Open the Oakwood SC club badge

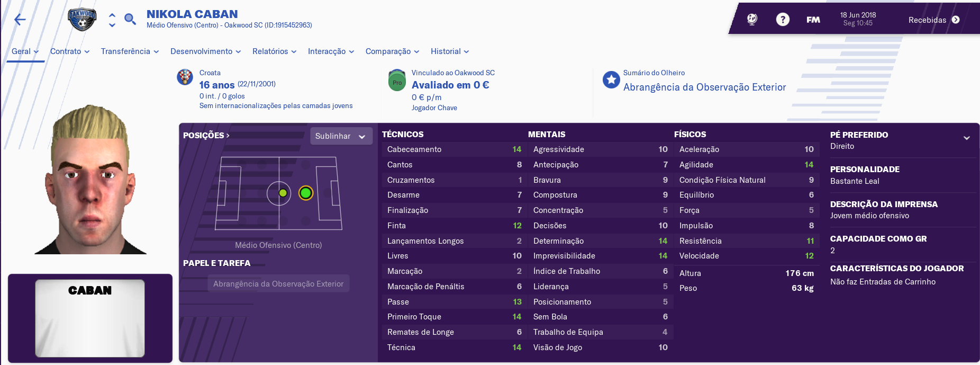point(82,20)
